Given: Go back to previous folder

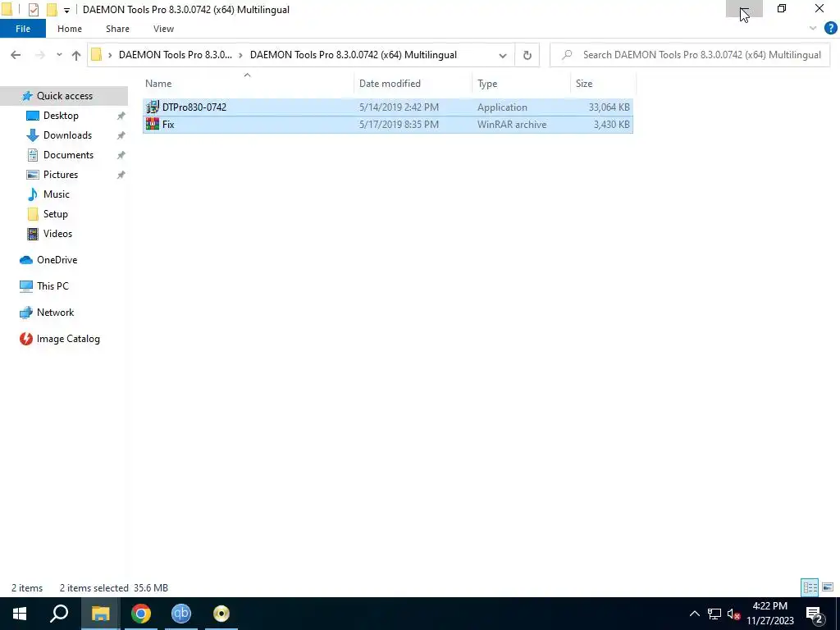Looking at the screenshot, I should tap(16, 55).
